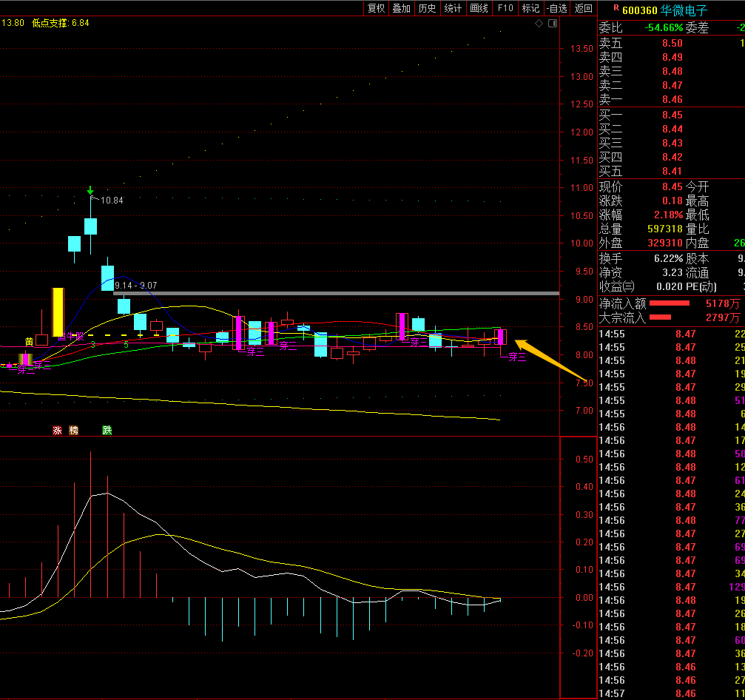Screen dimensions: 745x700
Task: Click the 复权 toolbar button
Action: pos(376,8)
